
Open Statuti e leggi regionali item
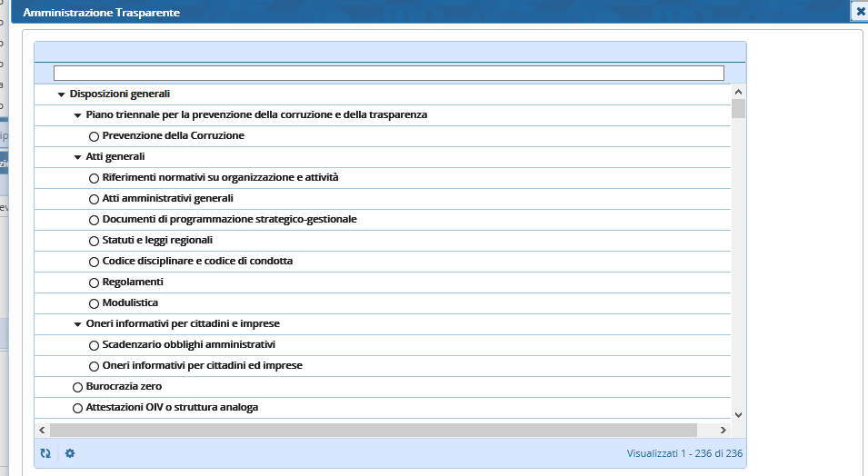tap(157, 241)
